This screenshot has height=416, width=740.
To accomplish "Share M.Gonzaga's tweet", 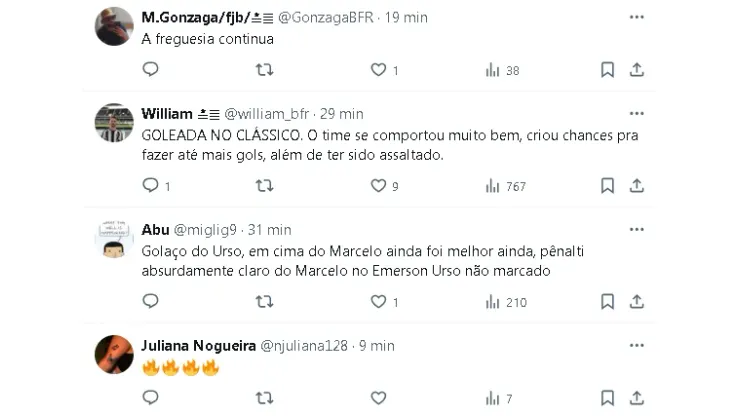I will (636, 70).
